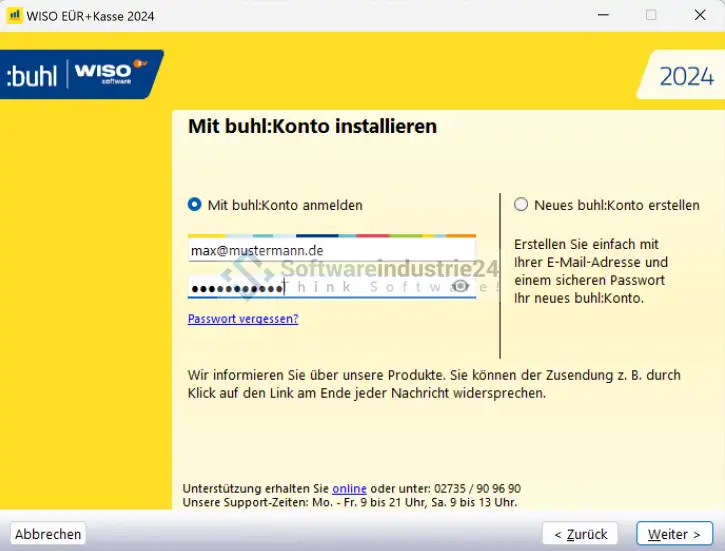Click the support phone number text
This screenshot has height=551, width=725.
pyautogui.click(x=478, y=488)
